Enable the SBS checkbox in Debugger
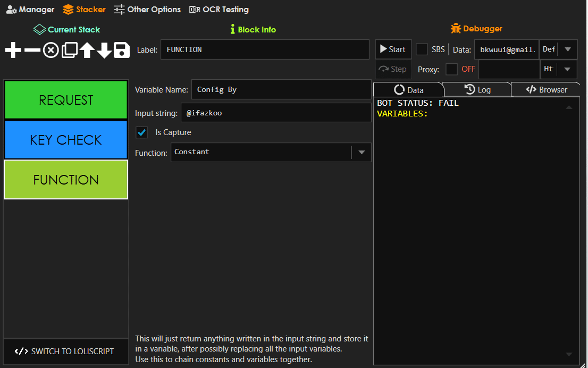This screenshot has width=588, height=368. pos(422,49)
